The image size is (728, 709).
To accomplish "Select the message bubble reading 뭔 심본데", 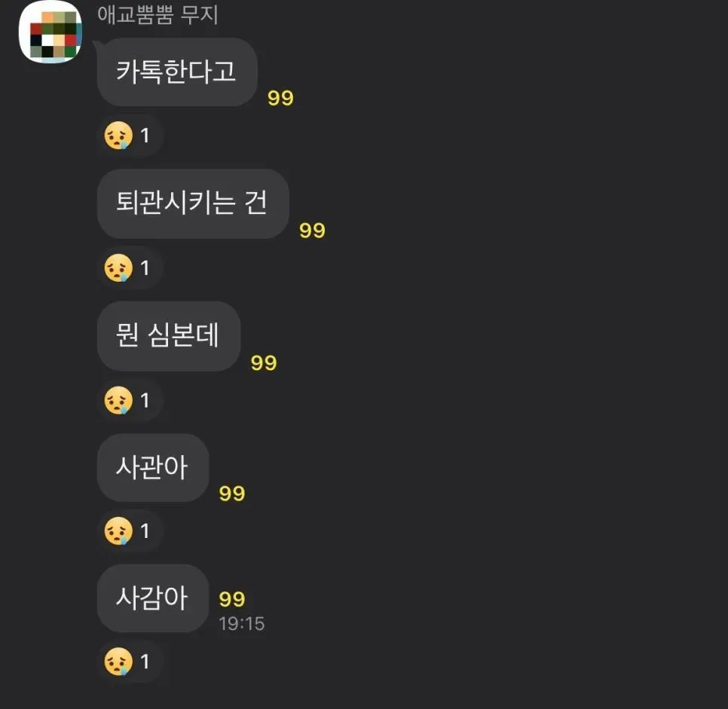I will tap(168, 336).
